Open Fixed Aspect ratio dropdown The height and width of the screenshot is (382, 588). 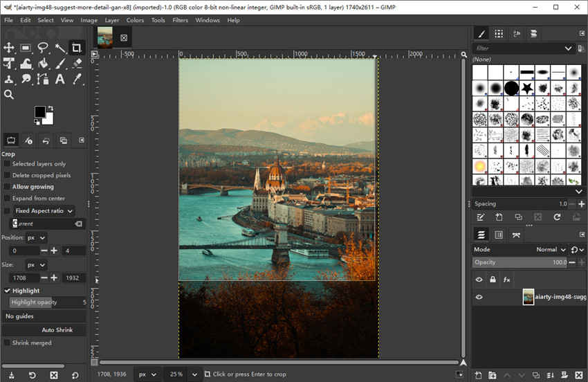pyautogui.click(x=44, y=211)
